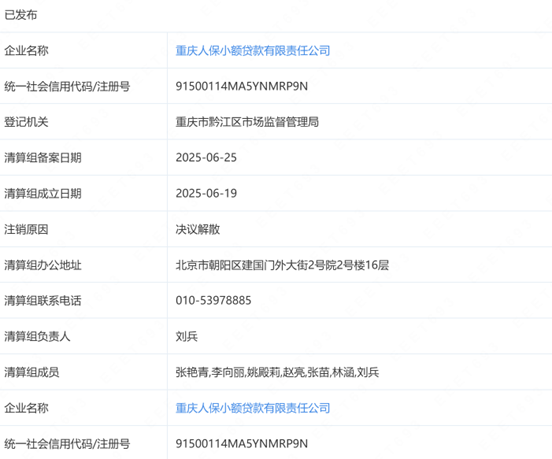Select the first credit code 91500114MA5YNMRP9N under 已发布
Viewport: 552px width, 459px height.
point(242,86)
